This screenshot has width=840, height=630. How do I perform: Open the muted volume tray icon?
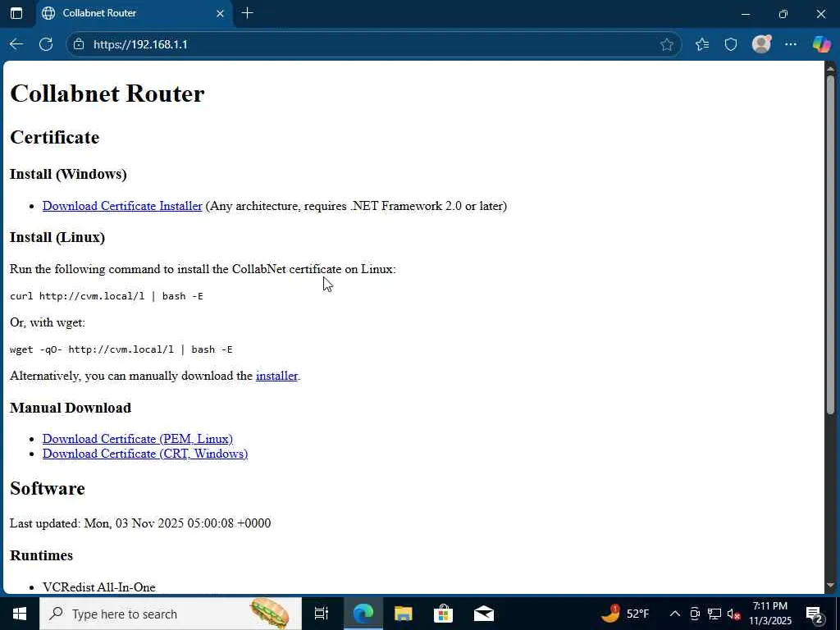(734, 614)
